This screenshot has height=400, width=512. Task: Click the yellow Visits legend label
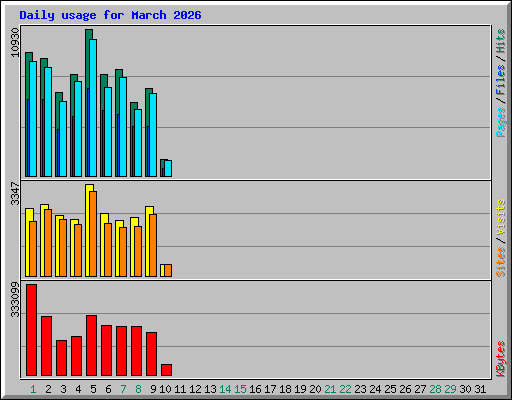click(x=500, y=218)
